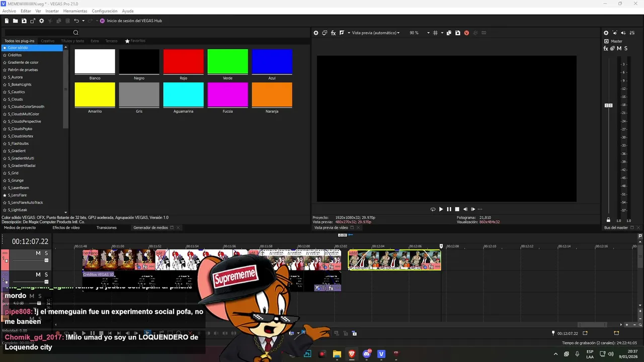Stop the preview playback
The image size is (644, 362).
[x=457, y=209]
